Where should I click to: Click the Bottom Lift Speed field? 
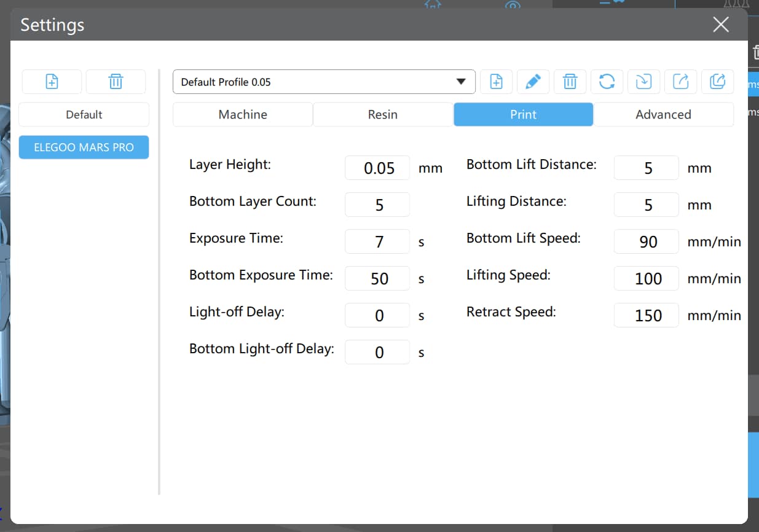(647, 241)
